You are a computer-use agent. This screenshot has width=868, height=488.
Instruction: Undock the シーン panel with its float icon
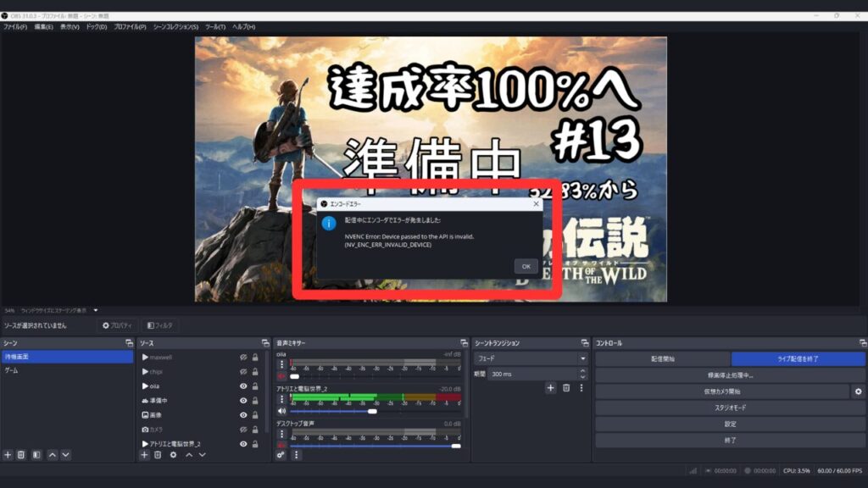(x=129, y=343)
